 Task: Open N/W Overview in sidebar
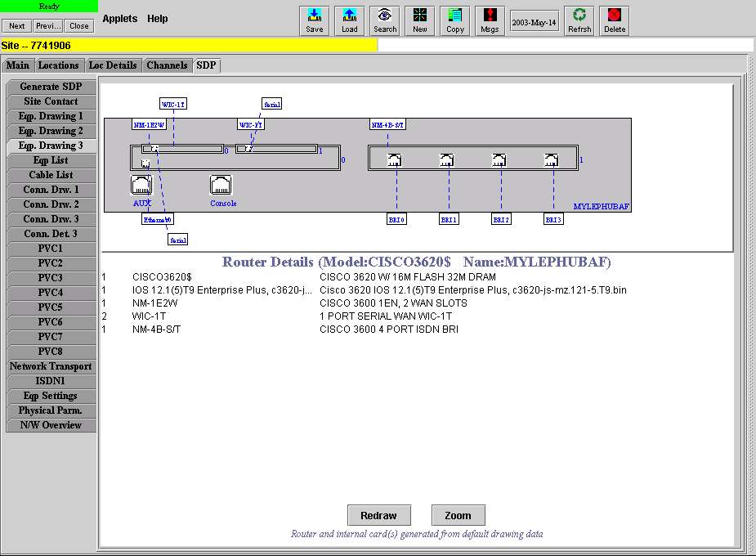51,425
